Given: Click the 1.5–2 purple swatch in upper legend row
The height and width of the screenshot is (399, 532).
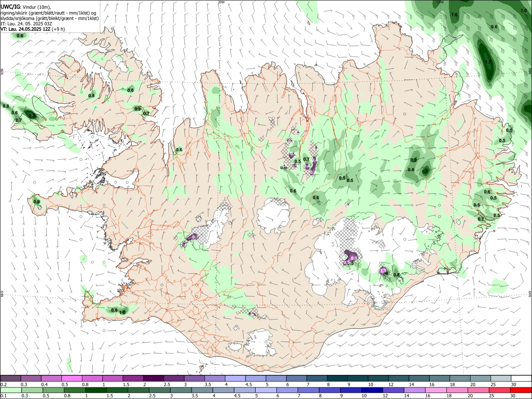Looking at the screenshot, I should [x=133, y=379].
